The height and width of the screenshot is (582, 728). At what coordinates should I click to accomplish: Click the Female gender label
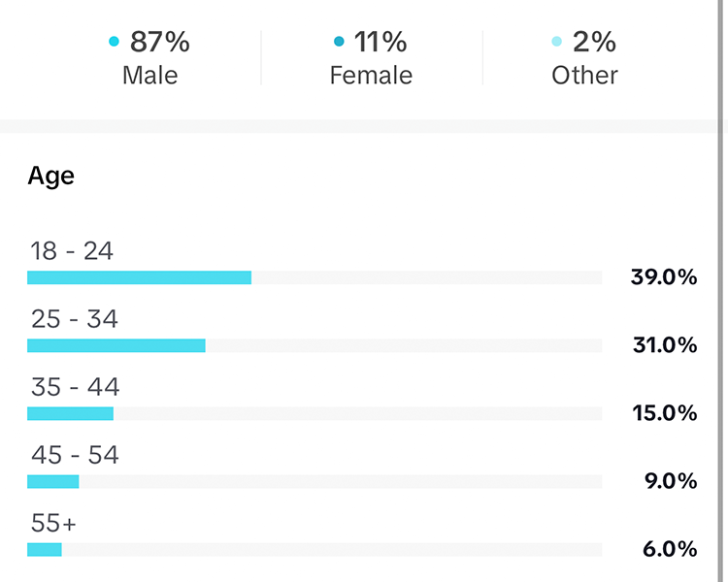tap(371, 75)
